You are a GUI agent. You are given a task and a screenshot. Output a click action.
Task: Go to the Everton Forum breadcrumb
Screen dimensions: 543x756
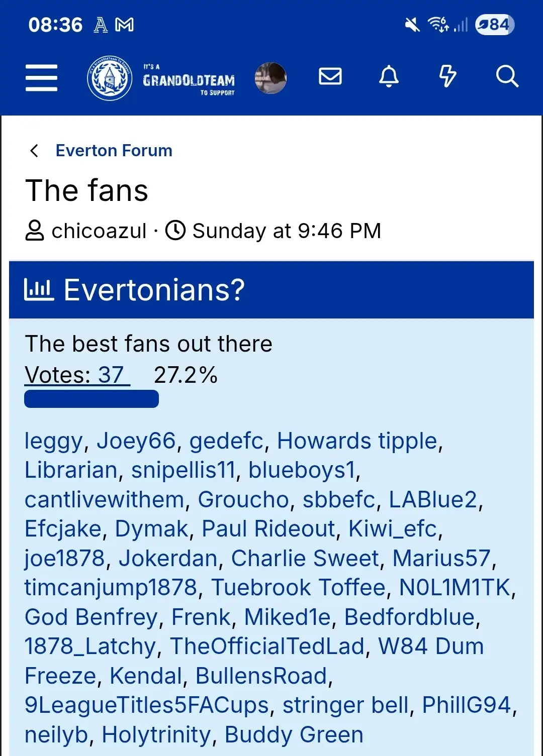point(114,151)
